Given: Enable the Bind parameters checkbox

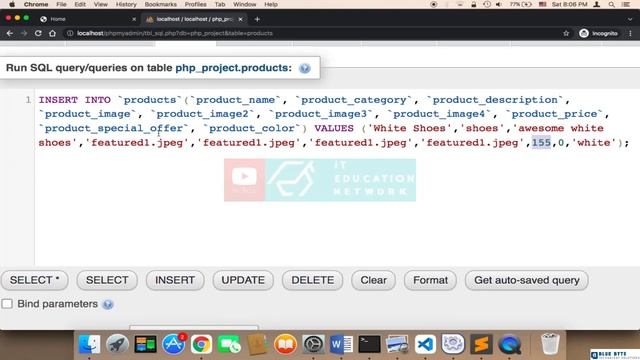Looking at the screenshot, I should coord(7,304).
